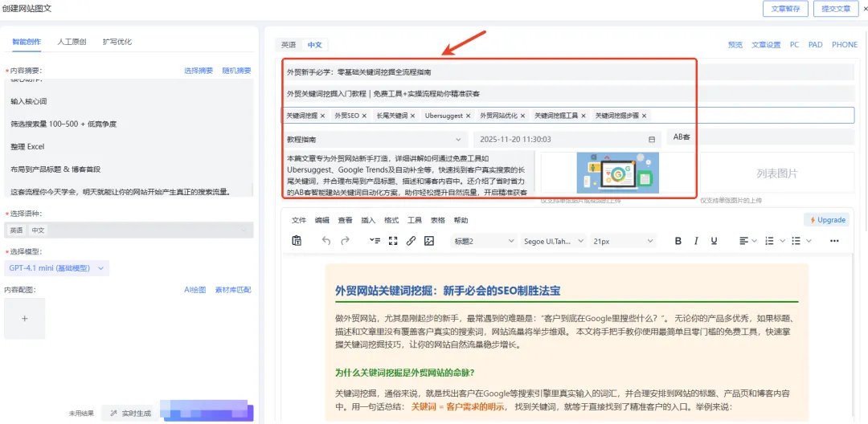Toggle italic formatting
Viewport: 868px width, 424px height.
[696, 241]
